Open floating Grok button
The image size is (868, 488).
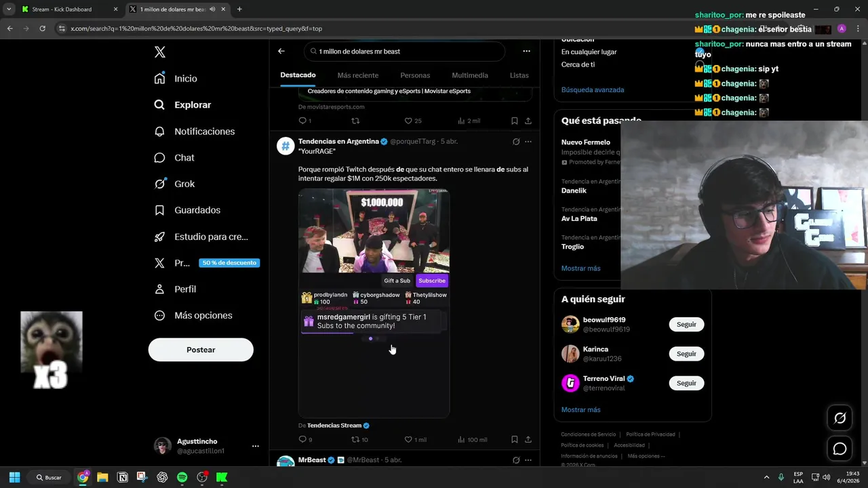click(840, 418)
